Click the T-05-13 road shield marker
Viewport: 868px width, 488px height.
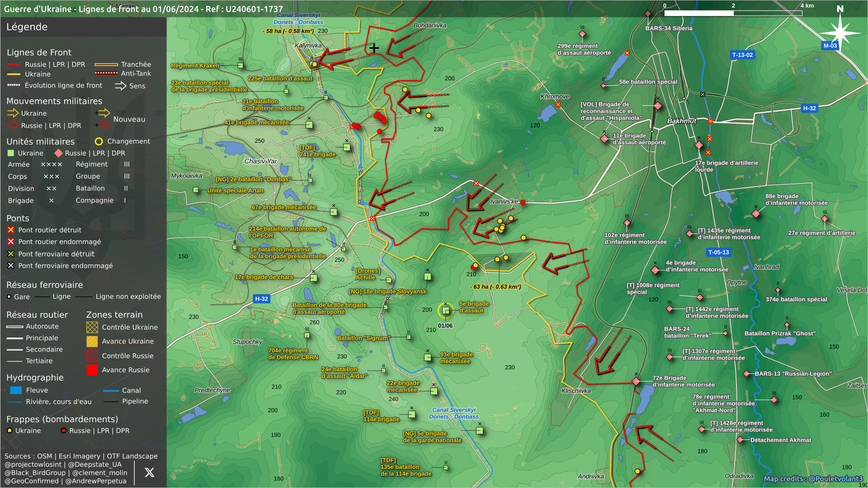pos(718,253)
